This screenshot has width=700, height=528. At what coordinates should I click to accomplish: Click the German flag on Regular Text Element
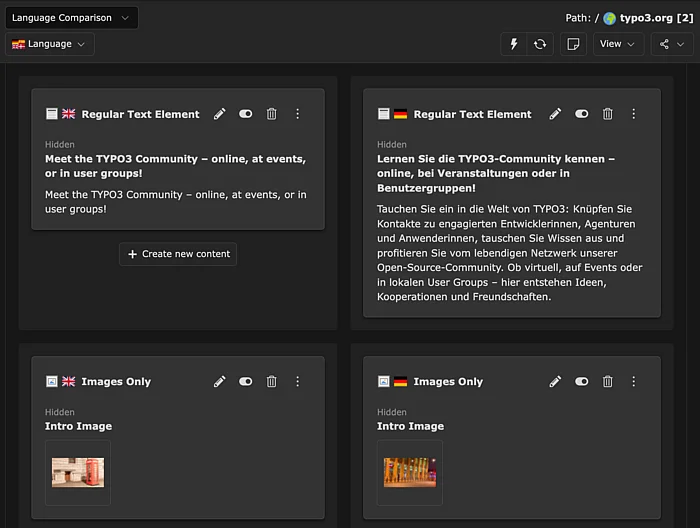click(x=400, y=114)
